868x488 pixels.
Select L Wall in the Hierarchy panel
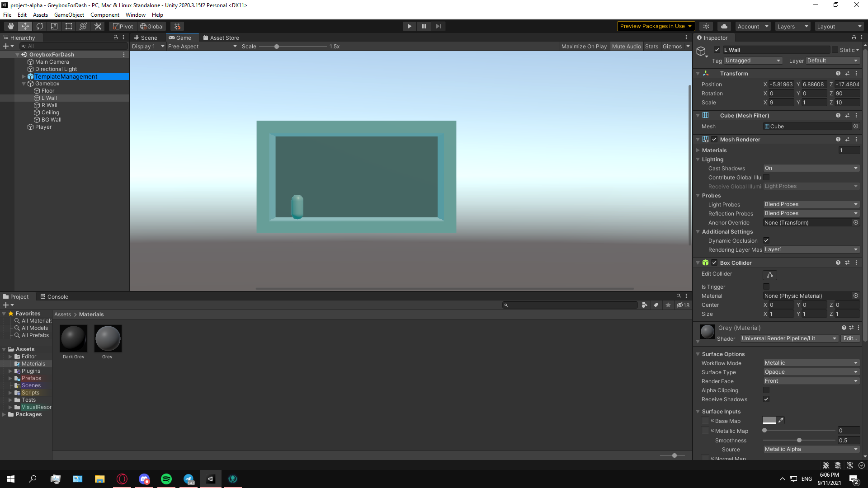point(49,98)
